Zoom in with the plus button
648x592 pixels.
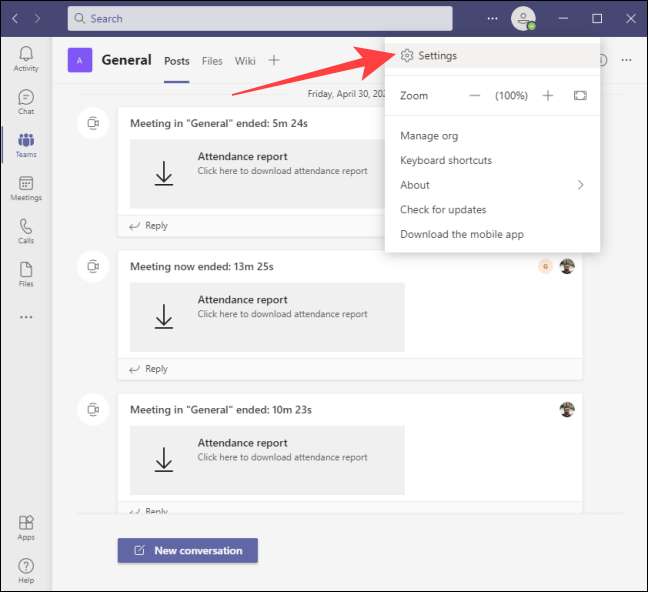click(x=548, y=96)
